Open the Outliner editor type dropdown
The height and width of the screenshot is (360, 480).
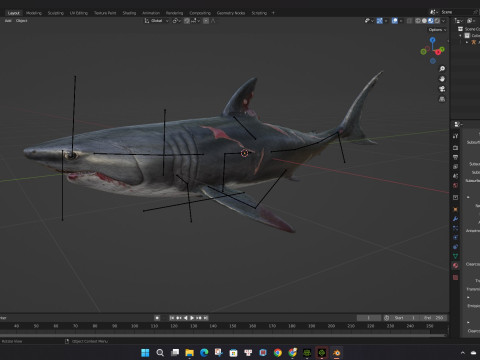click(459, 21)
